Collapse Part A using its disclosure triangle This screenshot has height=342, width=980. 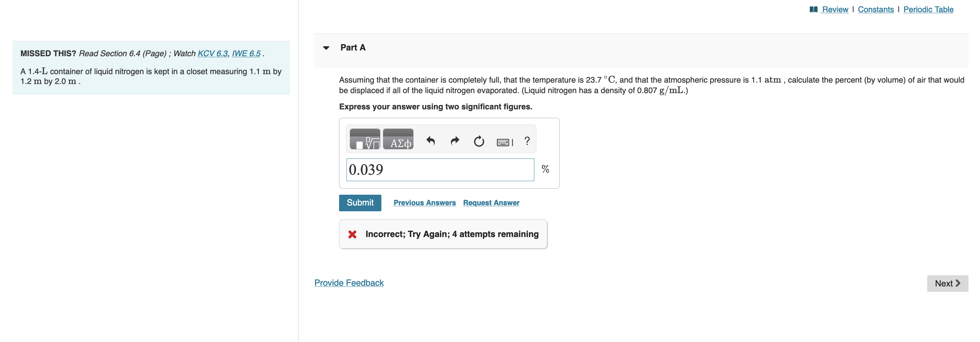[327, 48]
